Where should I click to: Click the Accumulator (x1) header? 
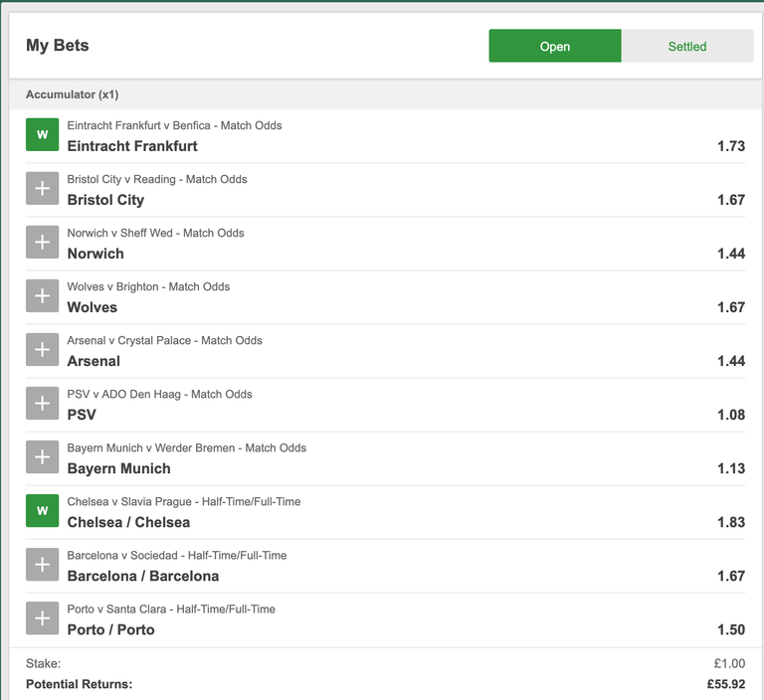click(x=72, y=94)
